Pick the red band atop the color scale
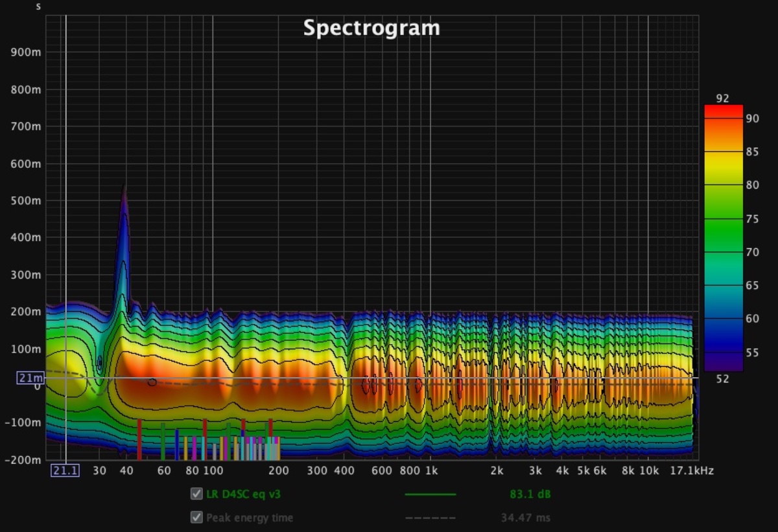This screenshot has height=532, width=778. click(x=723, y=111)
